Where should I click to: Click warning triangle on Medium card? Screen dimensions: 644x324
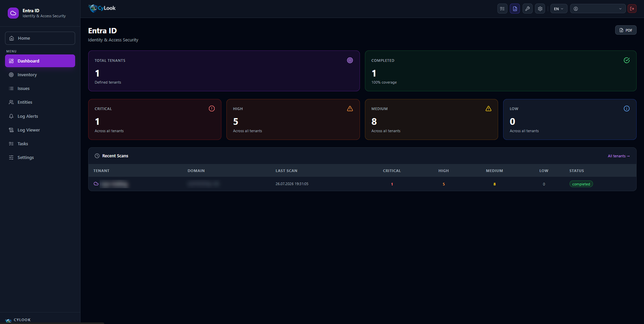[488, 108]
